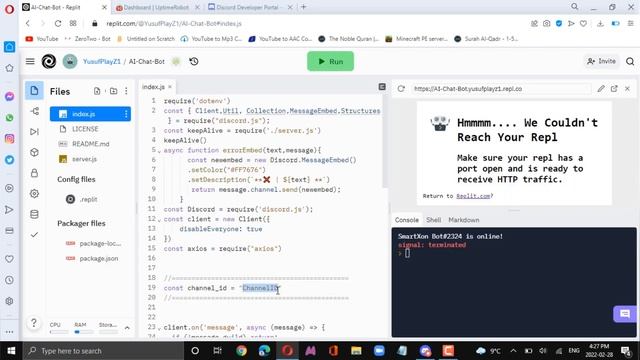Viewport: 640px width, 360px height.
Task: Open the chat bubble button
Action: [x=625, y=314]
